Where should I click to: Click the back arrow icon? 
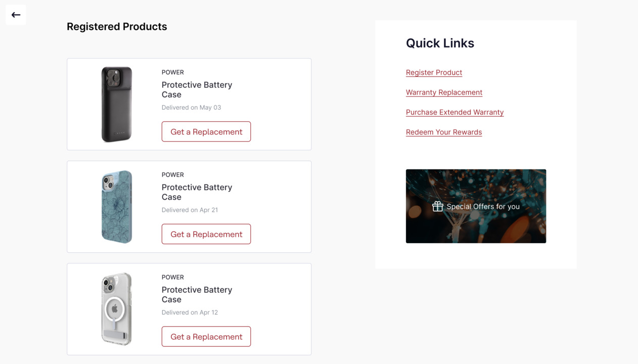point(16,15)
